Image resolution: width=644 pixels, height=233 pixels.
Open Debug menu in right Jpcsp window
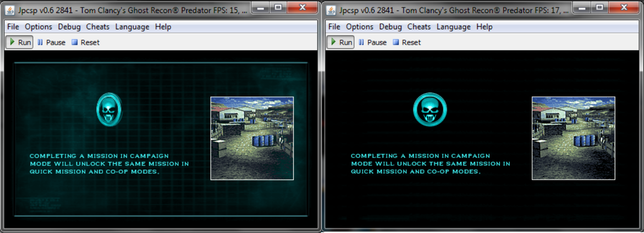coord(390,27)
